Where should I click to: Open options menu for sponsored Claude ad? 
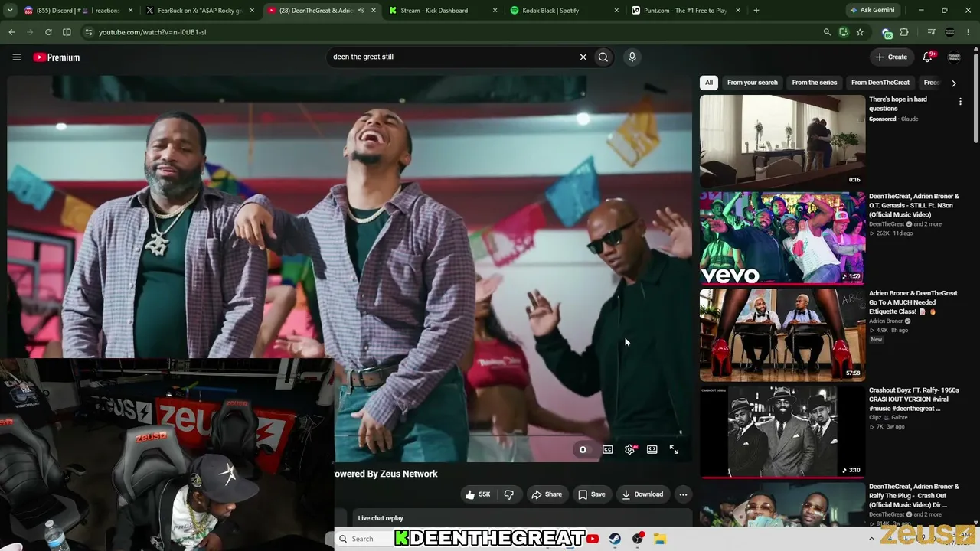click(x=960, y=101)
